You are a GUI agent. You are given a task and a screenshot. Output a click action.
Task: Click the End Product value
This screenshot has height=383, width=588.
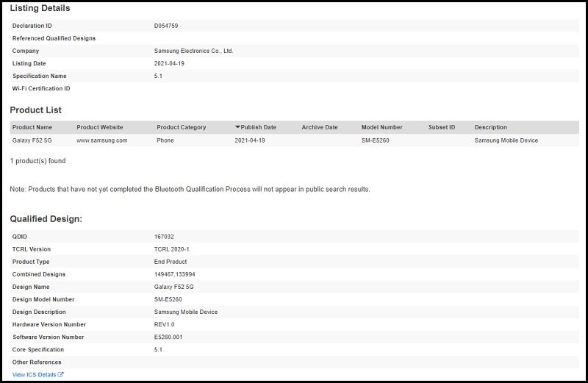(x=171, y=262)
